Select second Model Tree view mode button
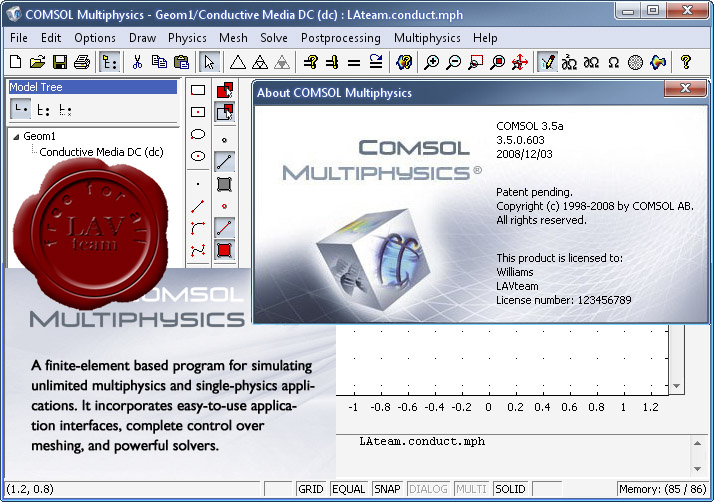This screenshot has height=502, width=714. [x=43, y=109]
